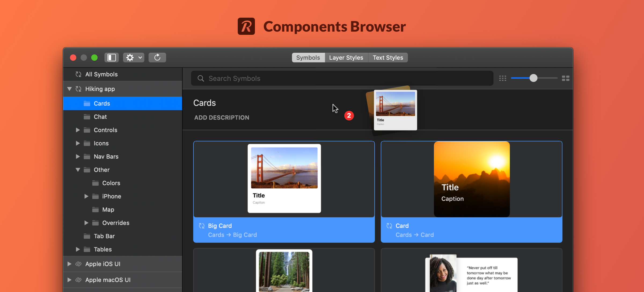
Task: Click the magnifier search icon
Action: pos(201,78)
